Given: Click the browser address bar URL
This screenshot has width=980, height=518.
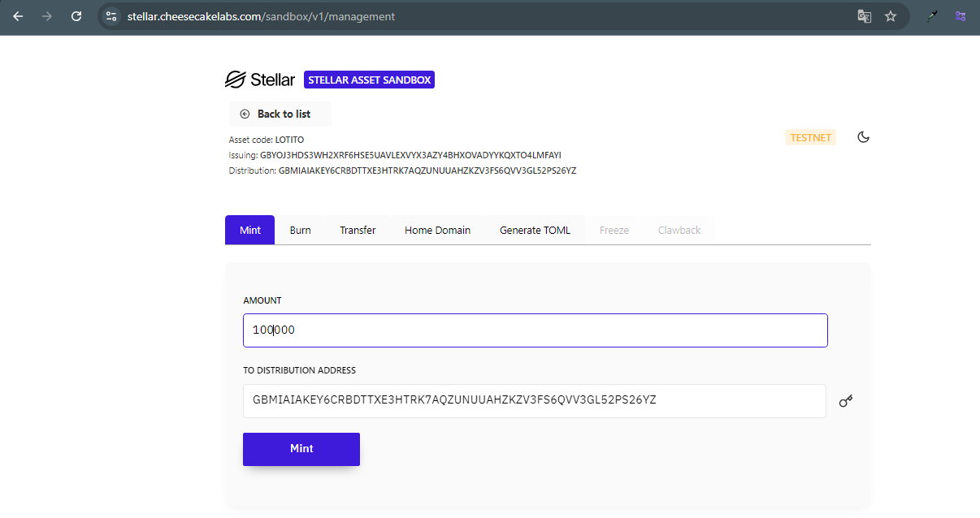Looking at the screenshot, I should coord(262,16).
